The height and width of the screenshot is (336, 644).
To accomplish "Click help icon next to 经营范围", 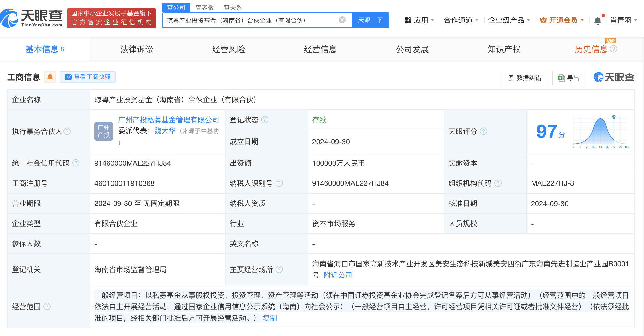I will 47,307.
